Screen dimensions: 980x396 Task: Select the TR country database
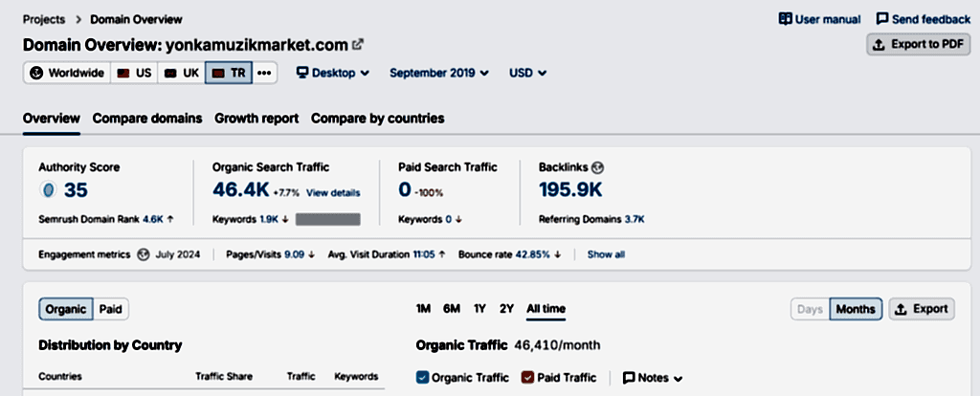click(229, 73)
